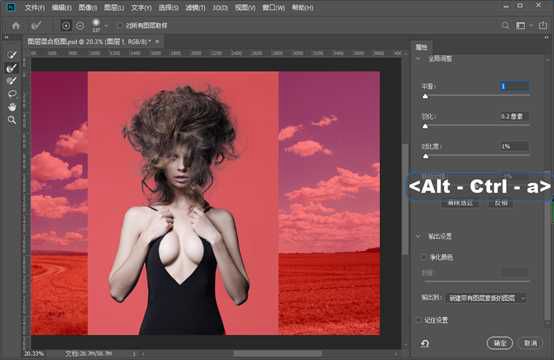Confirm with the OK button

[499, 343]
